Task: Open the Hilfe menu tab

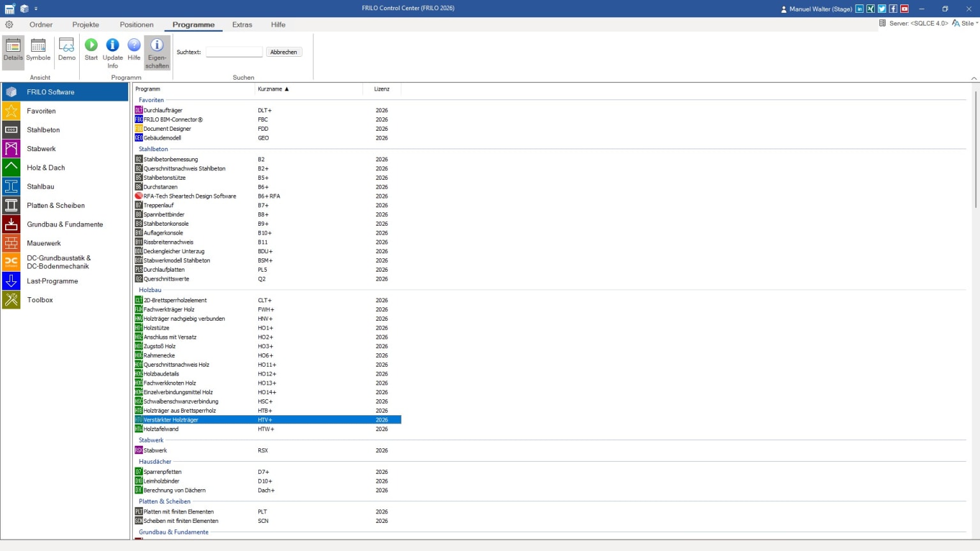Action: (278, 25)
